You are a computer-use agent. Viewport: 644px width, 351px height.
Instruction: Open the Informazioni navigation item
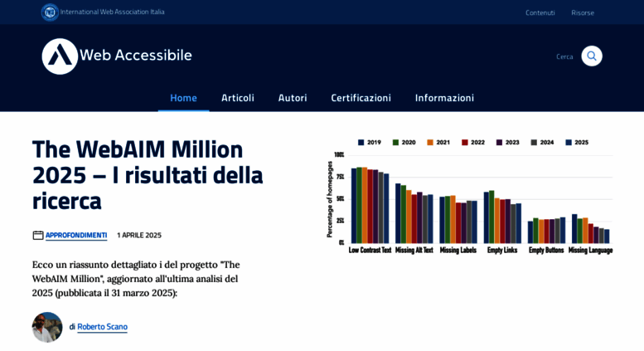(444, 98)
